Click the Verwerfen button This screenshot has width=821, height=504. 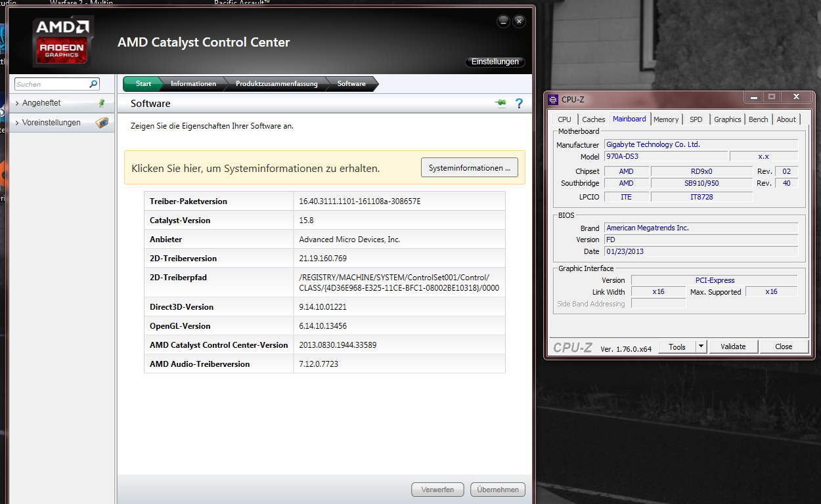[x=437, y=490]
